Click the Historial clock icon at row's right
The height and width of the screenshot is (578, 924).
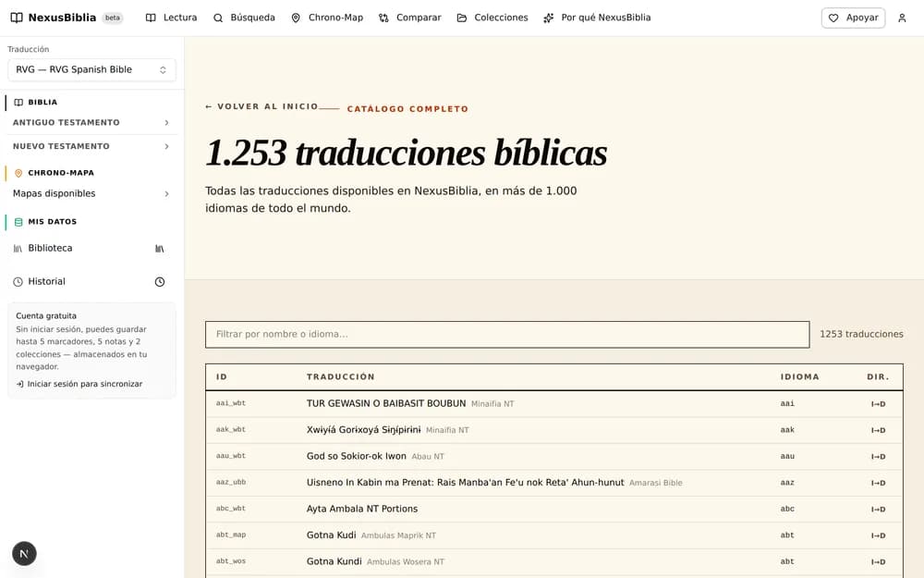click(160, 282)
